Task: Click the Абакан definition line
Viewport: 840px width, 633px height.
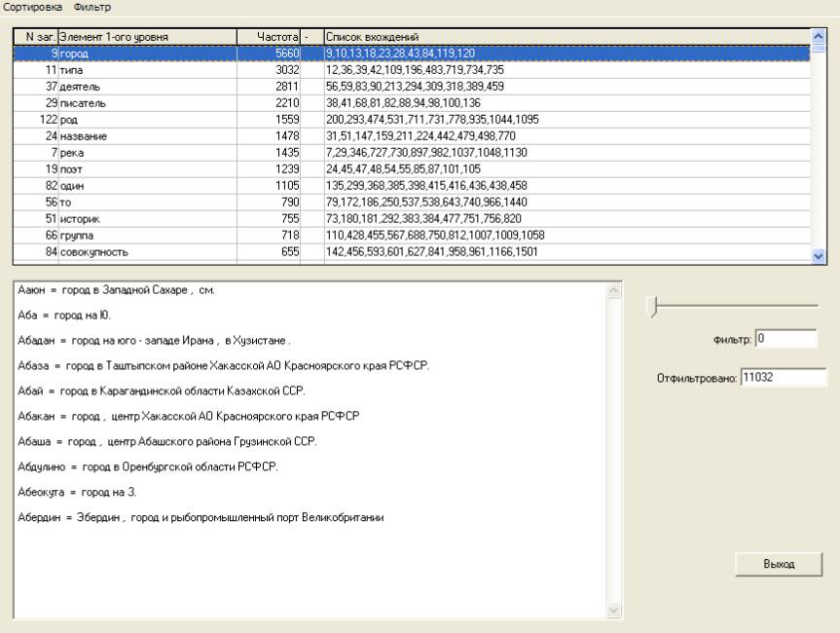Action: point(188,416)
